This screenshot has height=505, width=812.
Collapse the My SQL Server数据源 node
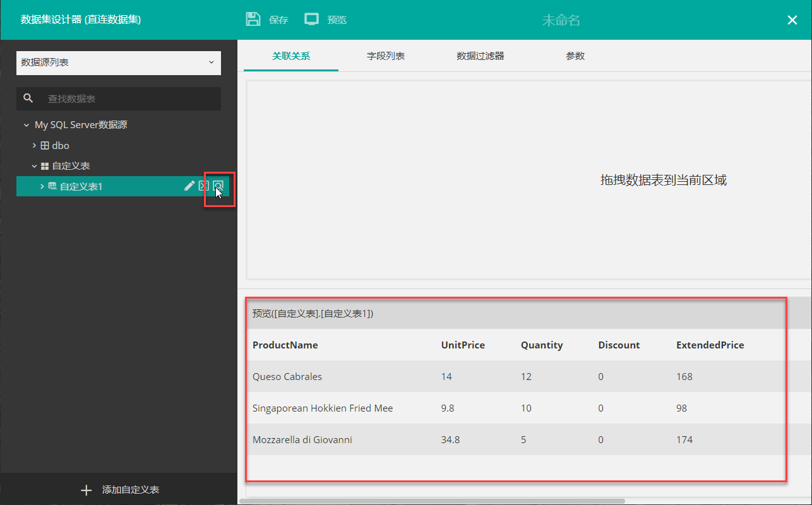click(27, 125)
